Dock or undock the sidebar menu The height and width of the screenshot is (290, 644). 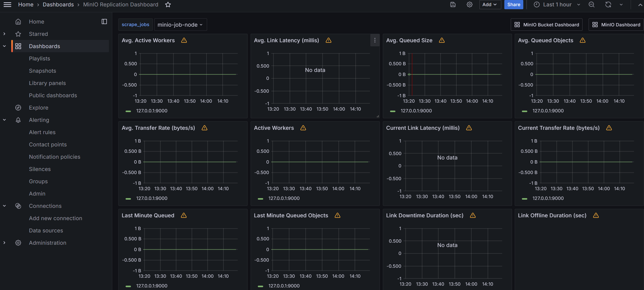(104, 22)
